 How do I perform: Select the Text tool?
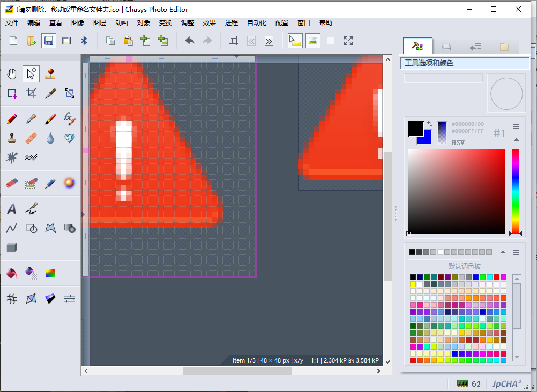12,209
